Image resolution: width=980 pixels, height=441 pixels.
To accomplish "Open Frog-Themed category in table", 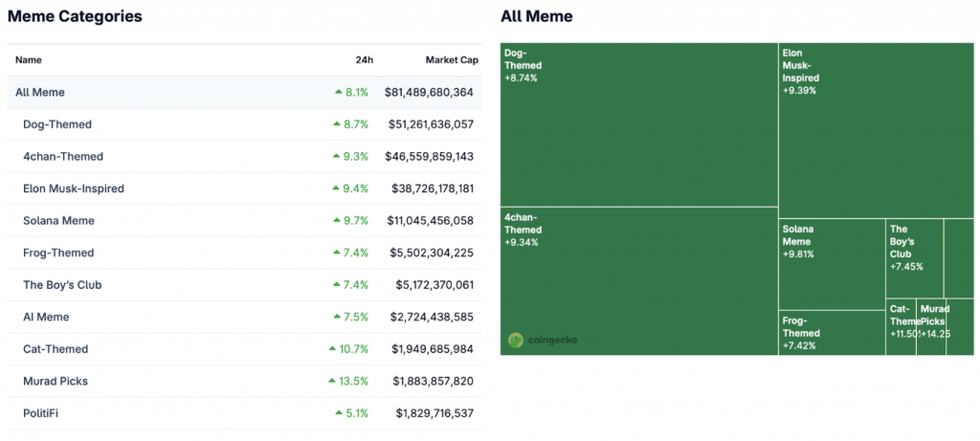I will pyautogui.click(x=58, y=253).
